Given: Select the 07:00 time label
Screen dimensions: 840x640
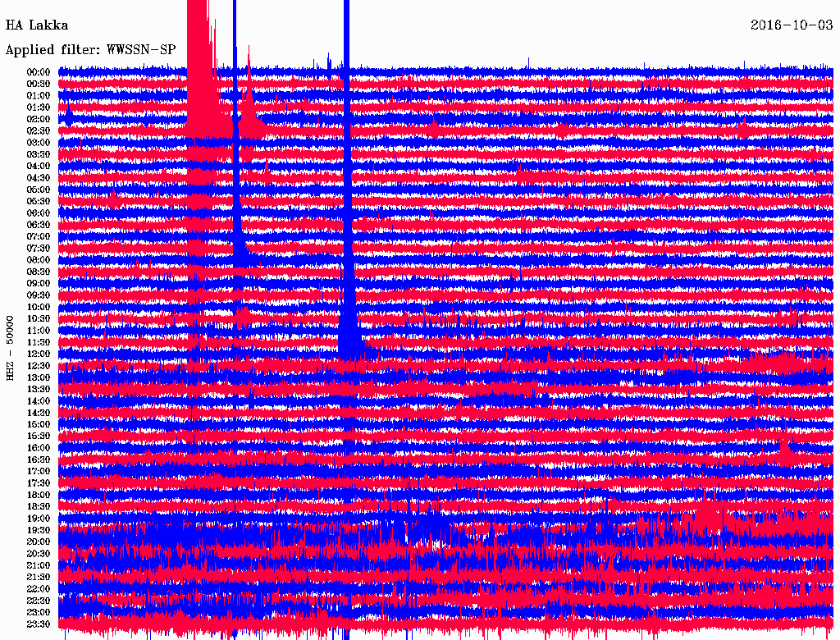Looking at the screenshot, I should tap(39, 236).
